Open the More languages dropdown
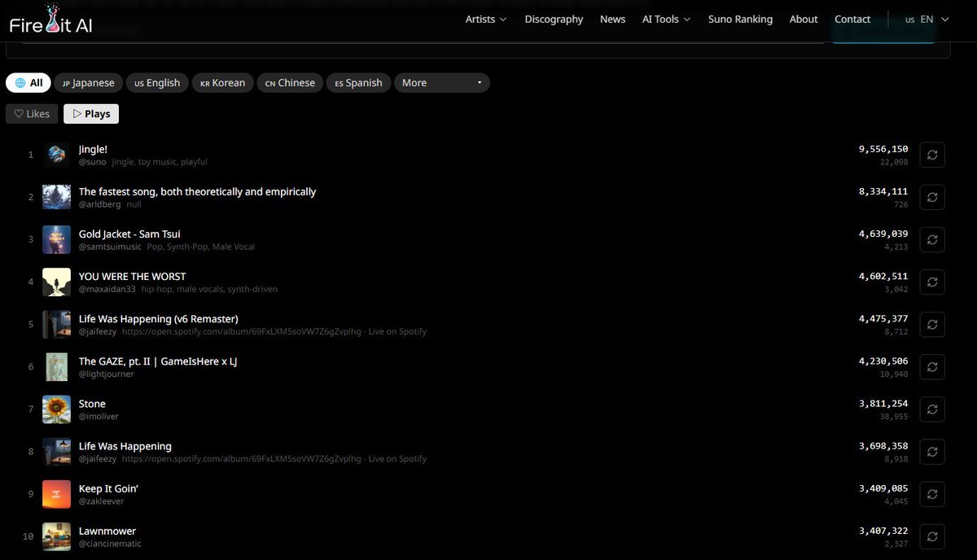 coord(441,83)
